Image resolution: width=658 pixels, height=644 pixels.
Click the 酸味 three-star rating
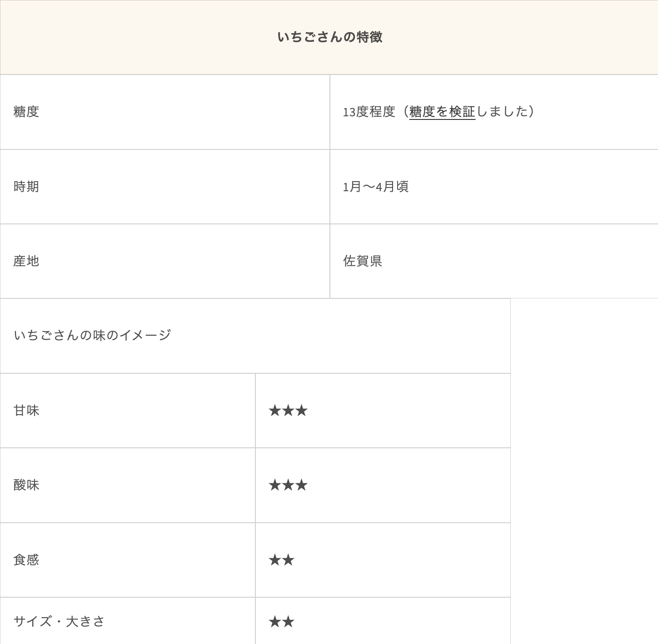click(288, 485)
